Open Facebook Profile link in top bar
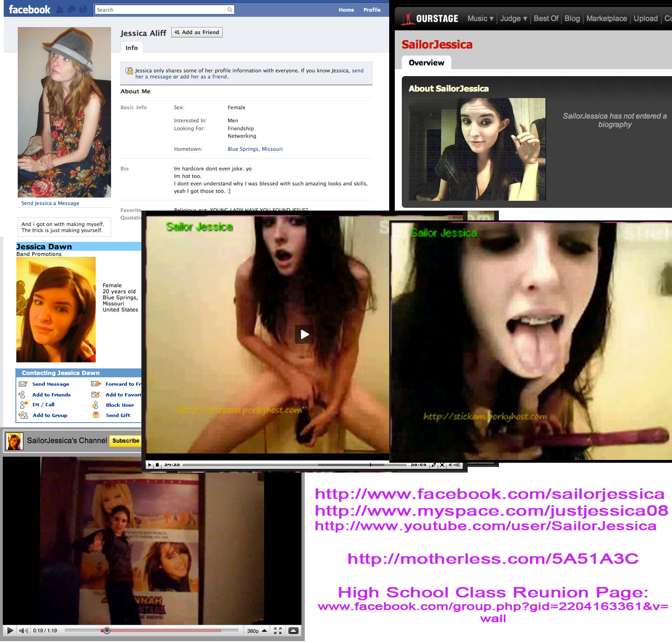This screenshot has height=643, width=672. 372,10
